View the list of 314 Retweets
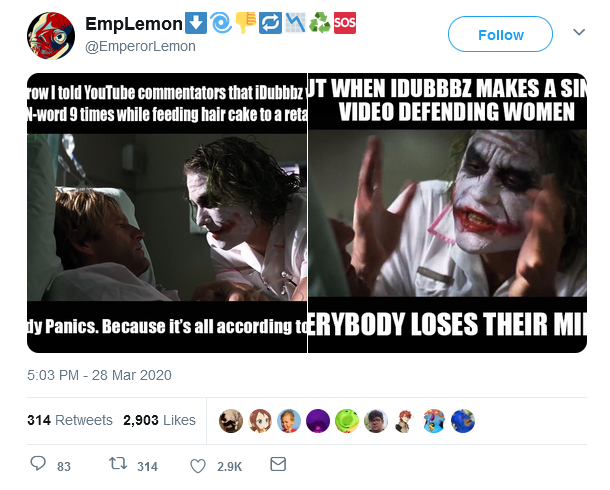Image resolution: width=610 pixels, height=490 pixels. coord(70,420)
